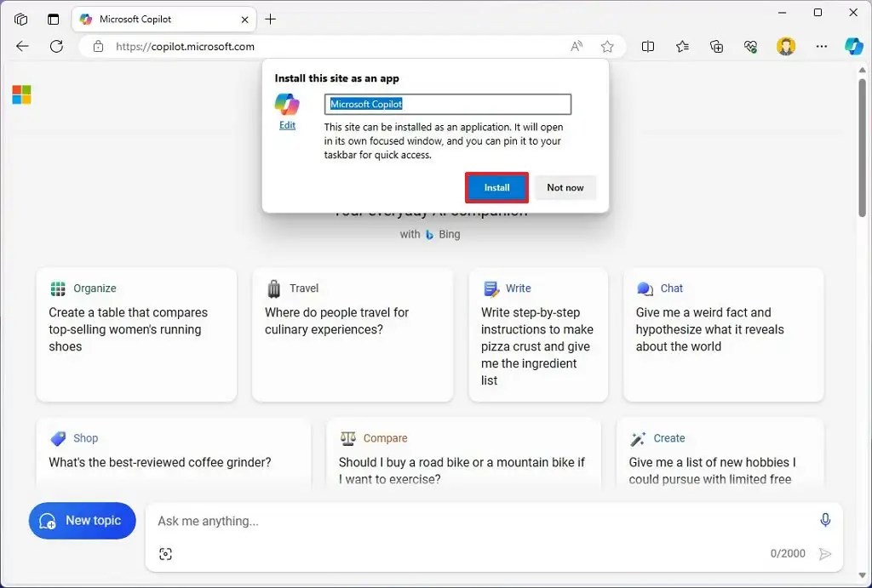
Task: Click the 'Install this site as an app' heading
Action: point(337,78)
